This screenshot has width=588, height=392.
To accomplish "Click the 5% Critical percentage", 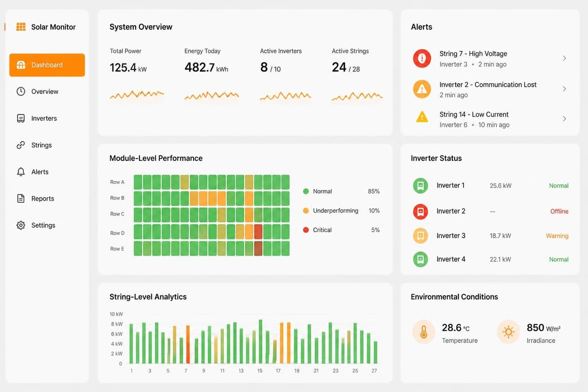I will click(x=375, y=230).
